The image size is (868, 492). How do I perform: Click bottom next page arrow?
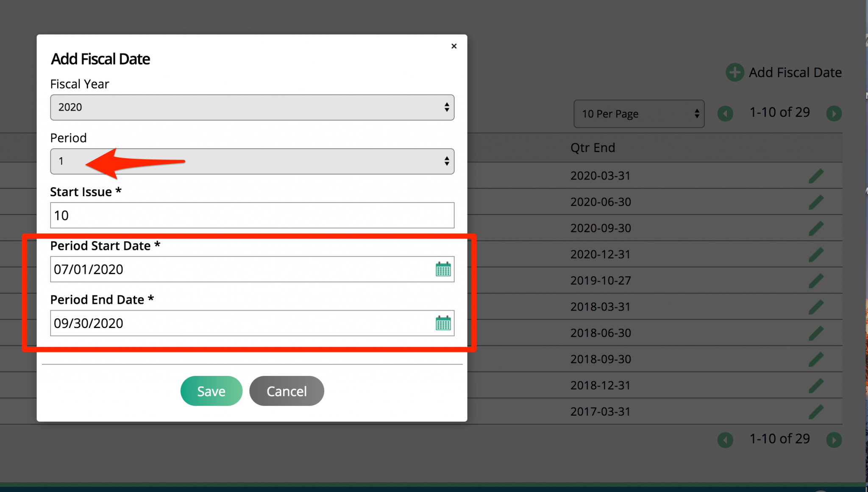(x=834, y=440)
